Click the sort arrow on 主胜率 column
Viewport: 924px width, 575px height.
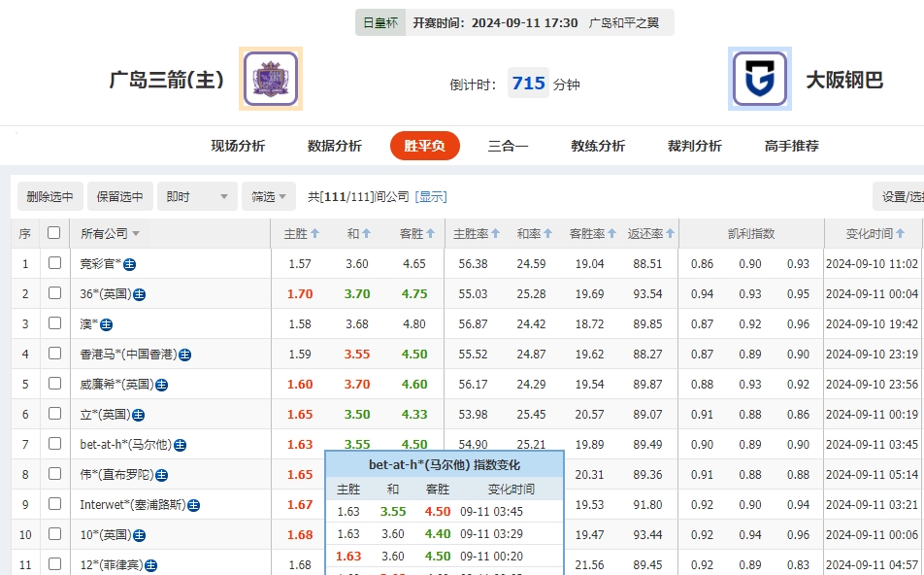tap(494, 233)
